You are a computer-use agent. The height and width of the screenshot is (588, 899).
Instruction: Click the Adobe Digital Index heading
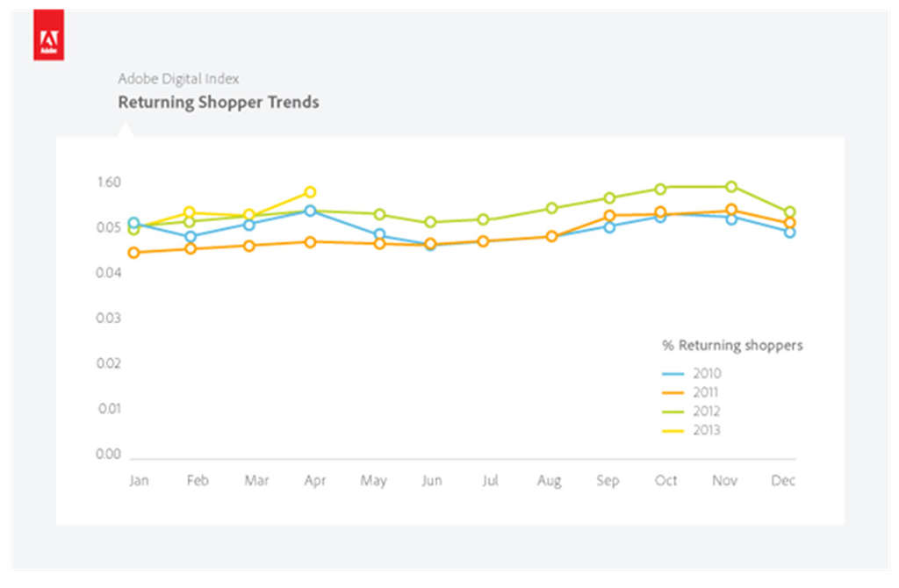coord(178,79)
